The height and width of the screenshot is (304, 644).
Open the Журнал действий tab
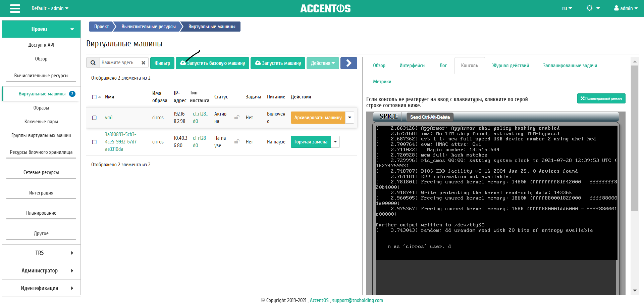[511, 66]
